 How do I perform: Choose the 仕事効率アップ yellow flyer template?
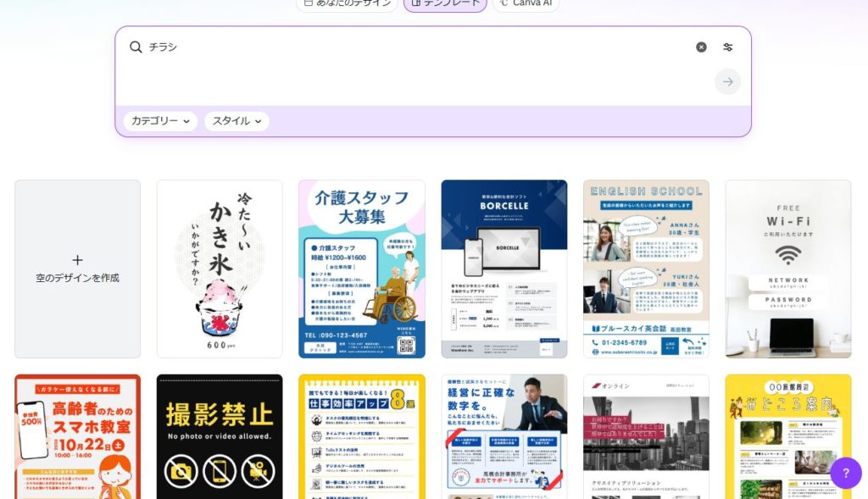click(362, 436)
